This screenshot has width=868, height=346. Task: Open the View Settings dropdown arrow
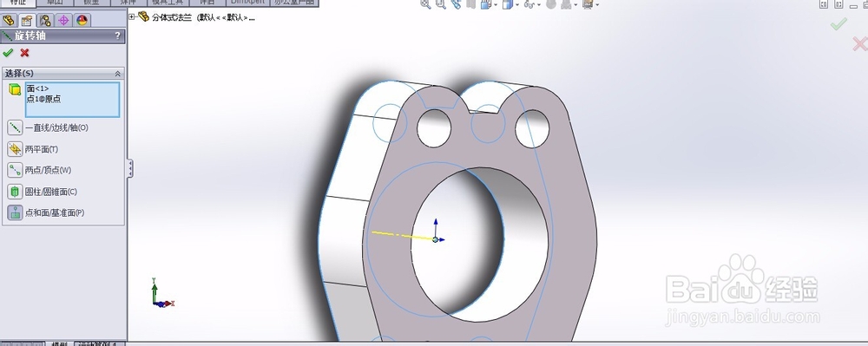tap(598, 5)
